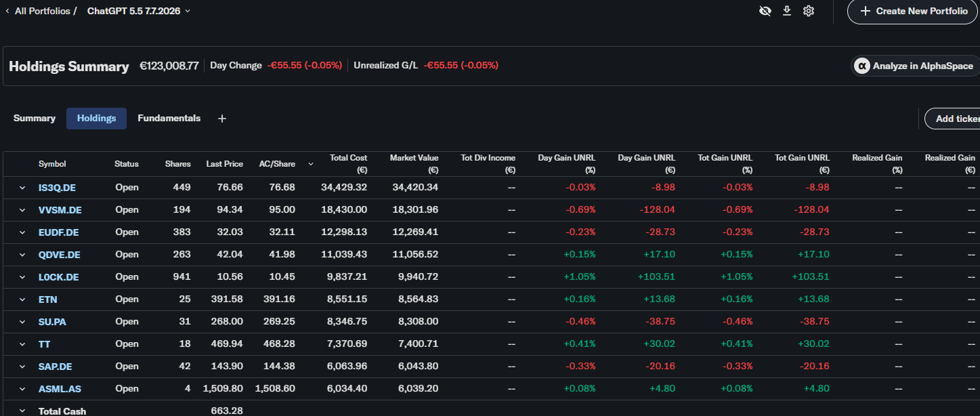Sort by the Market Value column header
980x416 pixels.
[414, 163]
